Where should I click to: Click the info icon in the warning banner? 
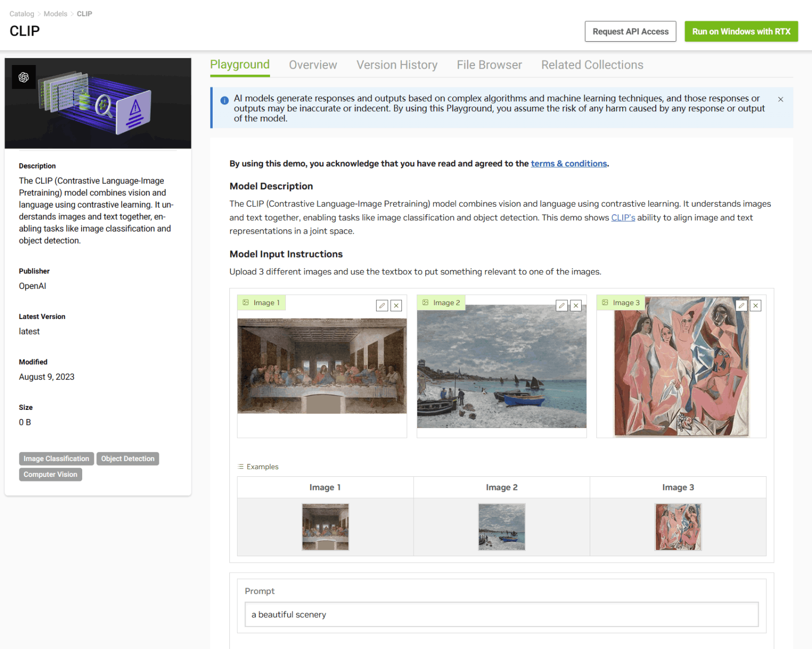(x=224, y=101)
